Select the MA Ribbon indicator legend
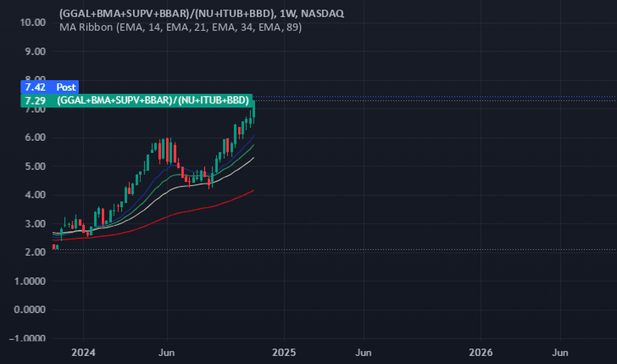 (x=181, y=27)
